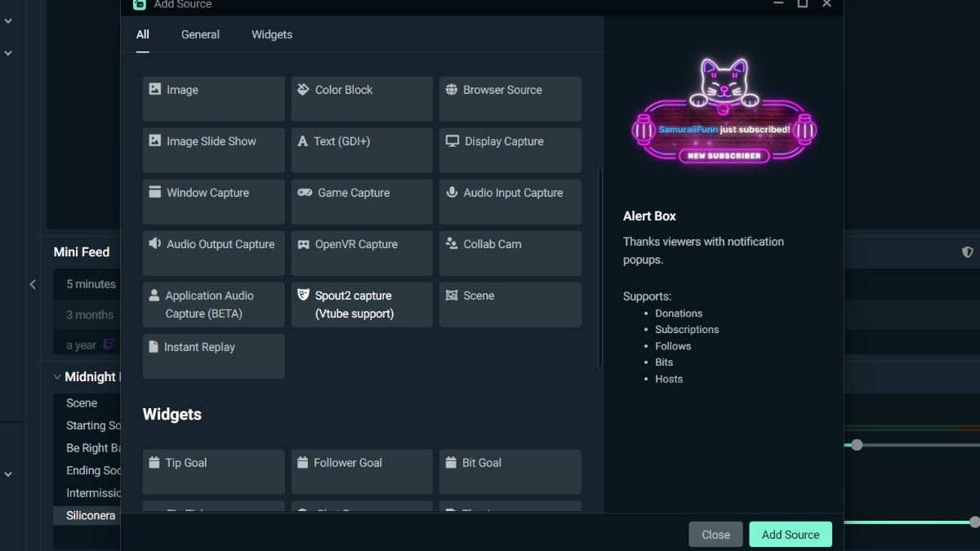
Task: Select the Game Capture gamepad icon
Action: click(305, 193)
